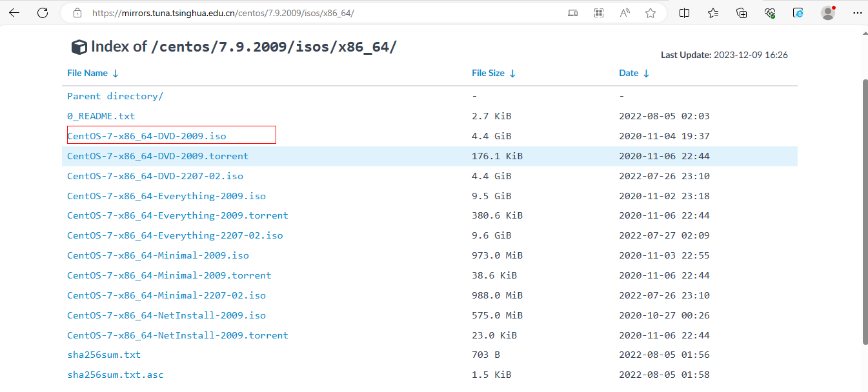The image size is (868, 392).
Task: Click the address bar URL
Action: [x=223, y=13]
